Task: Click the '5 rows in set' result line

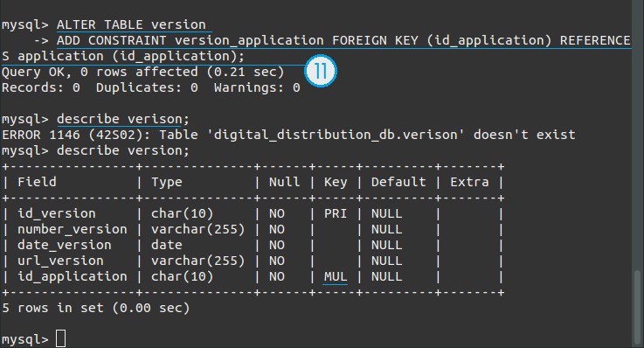Action: (96, 308)
